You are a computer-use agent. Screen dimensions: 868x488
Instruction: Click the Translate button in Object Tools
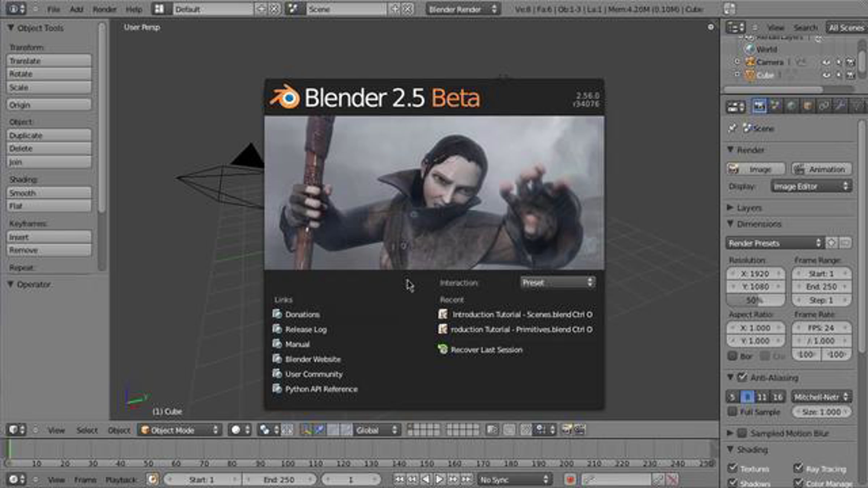(x=48, y=61)
